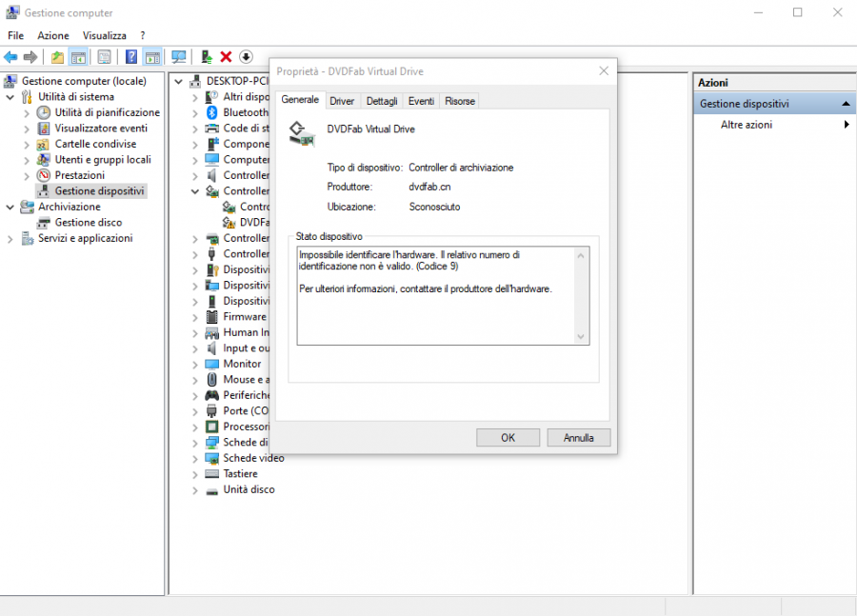
Task: Expand the Visualizzatore eventi node
Action: tap(27, 129)
